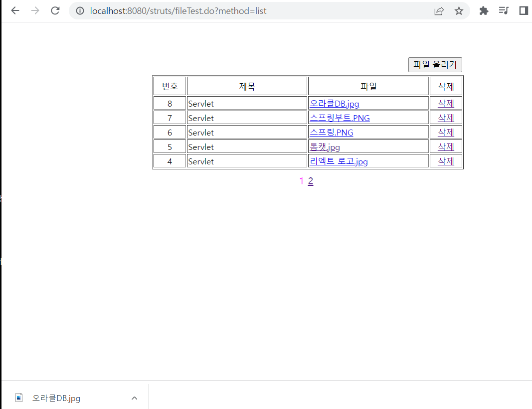Click the browser back navigation arrow
The height and width of the screenshot is (409, 532).
[x=15, y=10]
